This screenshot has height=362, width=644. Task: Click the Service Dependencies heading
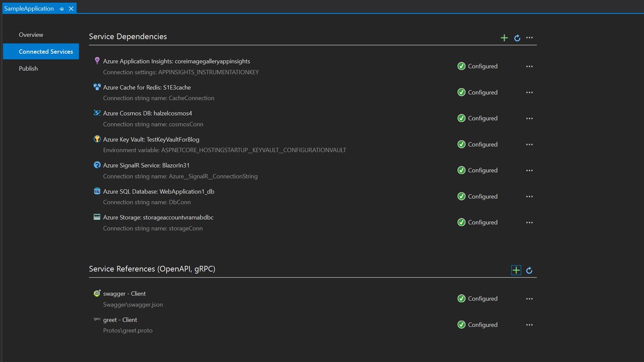(x=128, y=36)
